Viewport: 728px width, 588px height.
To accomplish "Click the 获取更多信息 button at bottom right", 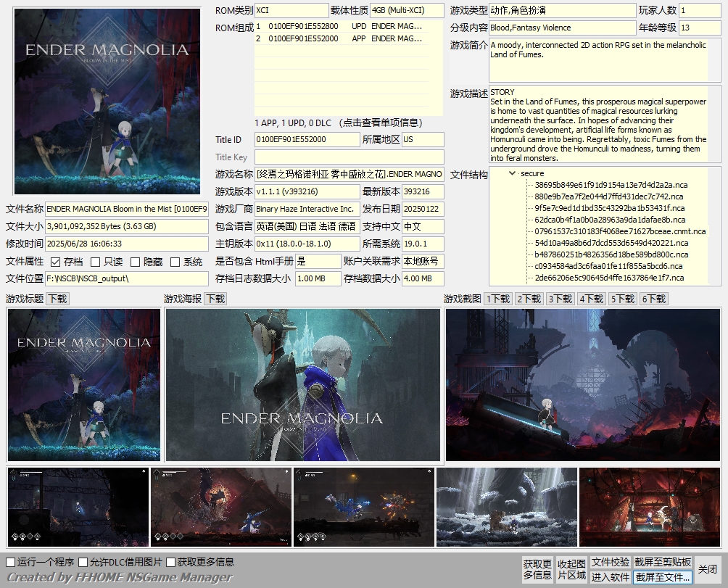I will [537, 569].
